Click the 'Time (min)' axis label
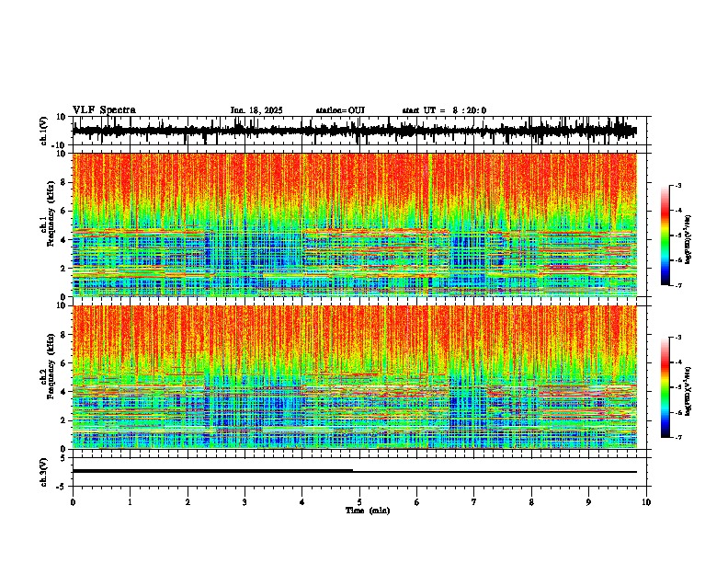Screen dimensions: 728x563 [368, 511]
